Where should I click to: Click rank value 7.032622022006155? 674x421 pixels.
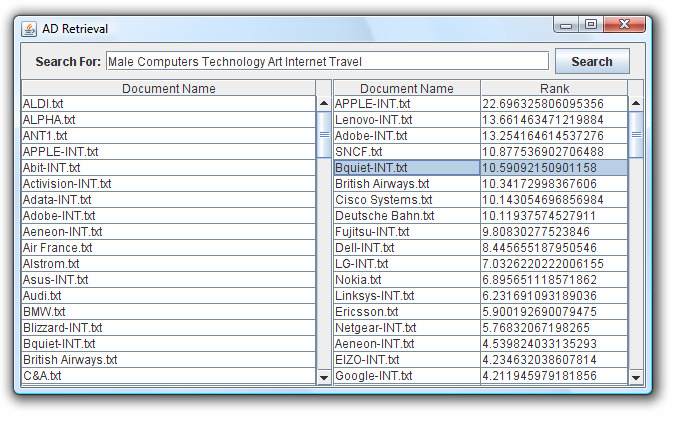point(543,264)
